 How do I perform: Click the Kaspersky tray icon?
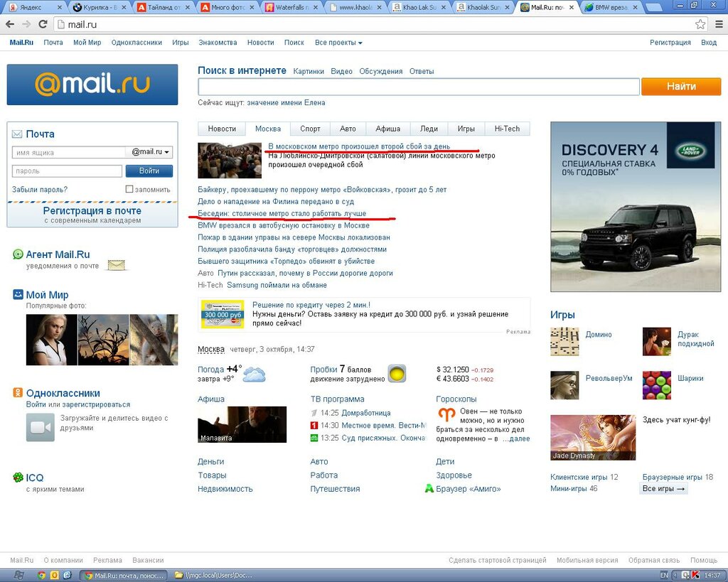coord(695,576)
